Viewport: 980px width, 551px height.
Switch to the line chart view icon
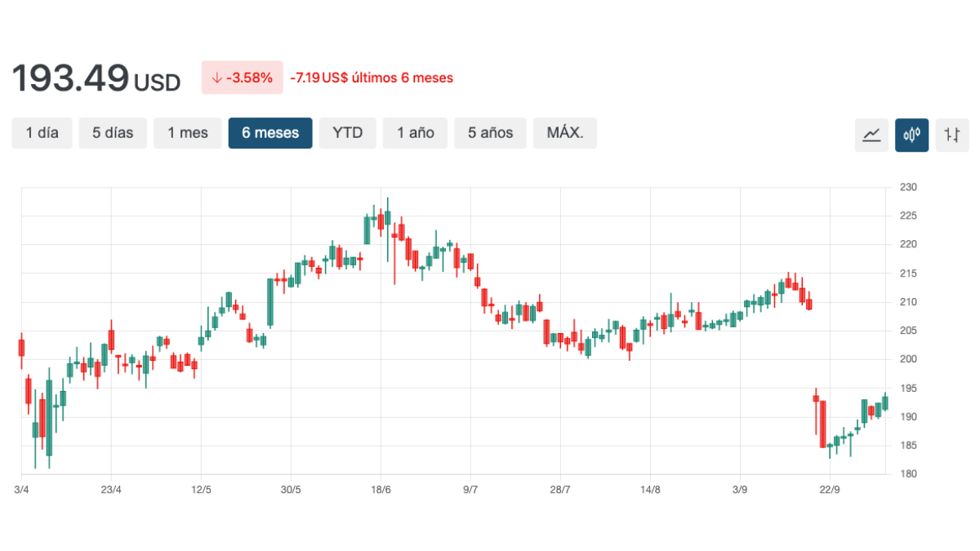click(x=871, y=135)
